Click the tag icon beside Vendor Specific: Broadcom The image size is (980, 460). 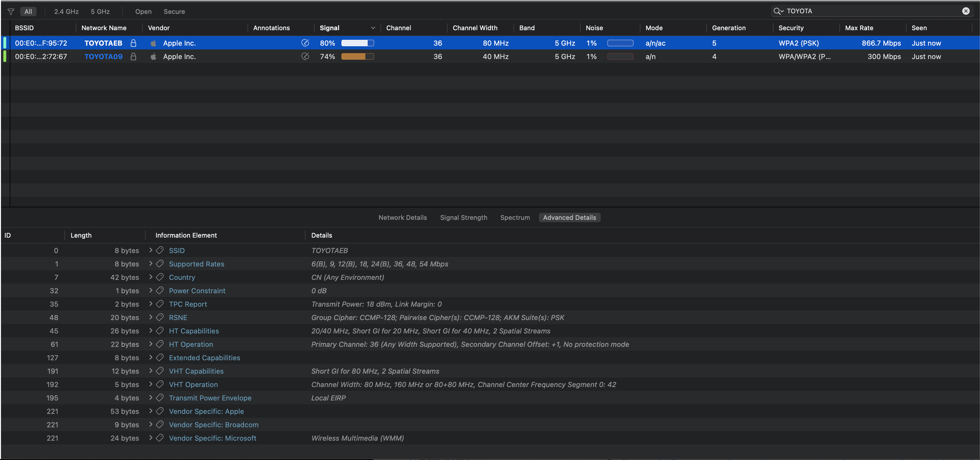pyautogui.click(x=160, y=425)
